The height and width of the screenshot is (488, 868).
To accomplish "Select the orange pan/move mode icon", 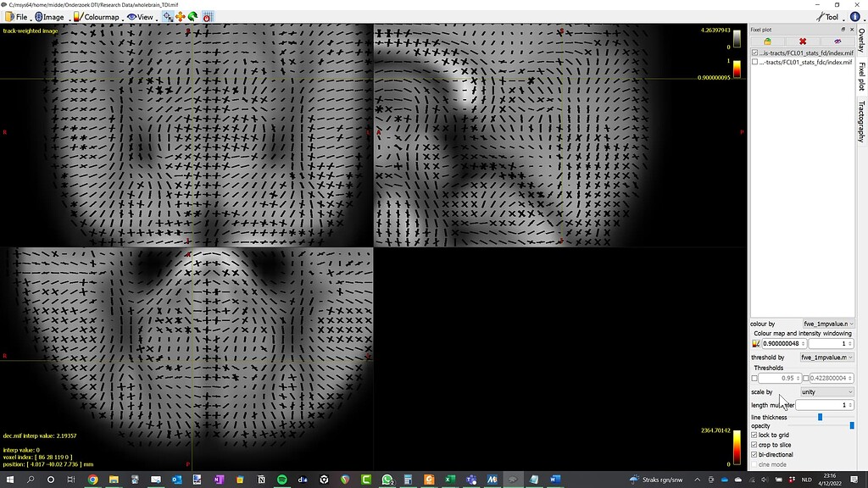I will pos(180,17).
